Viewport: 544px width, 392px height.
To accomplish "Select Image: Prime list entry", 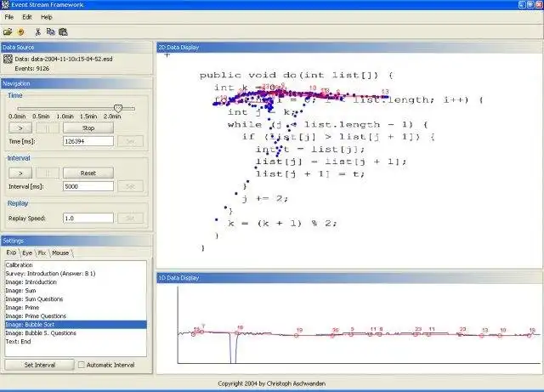I will pos(76,308).
